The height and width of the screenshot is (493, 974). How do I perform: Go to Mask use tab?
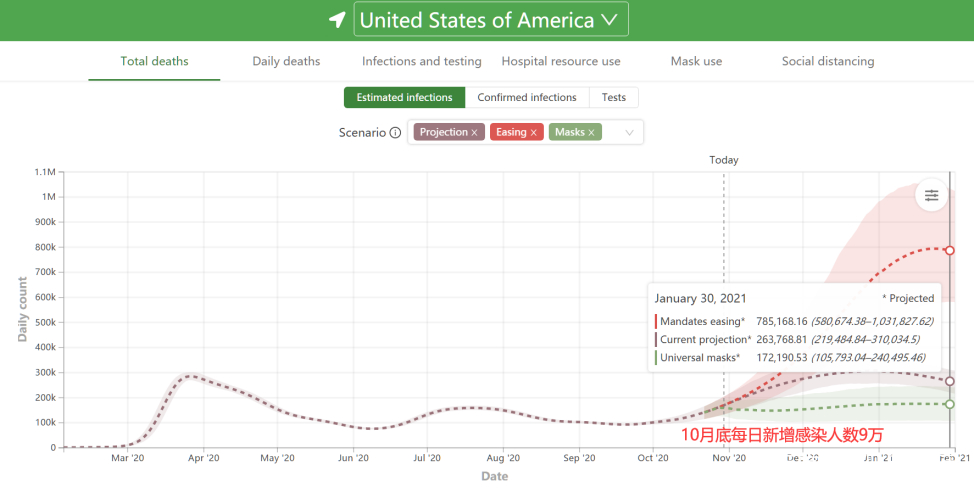point(696,61)
